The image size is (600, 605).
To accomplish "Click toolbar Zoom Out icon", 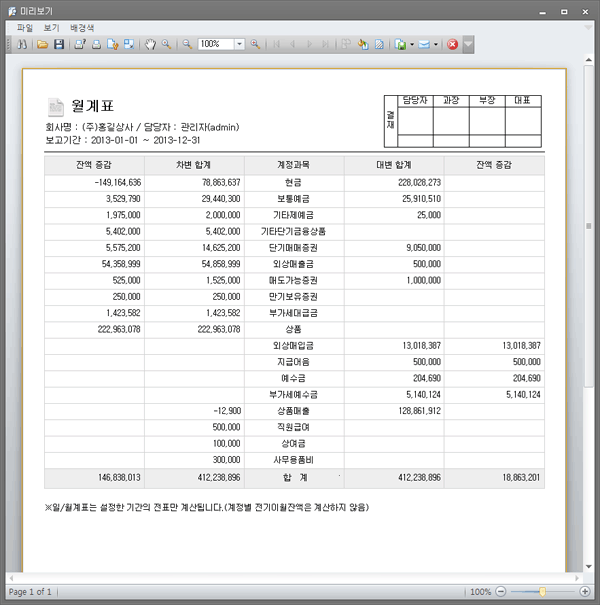I will pyautogui.click(x=187, y=45).
